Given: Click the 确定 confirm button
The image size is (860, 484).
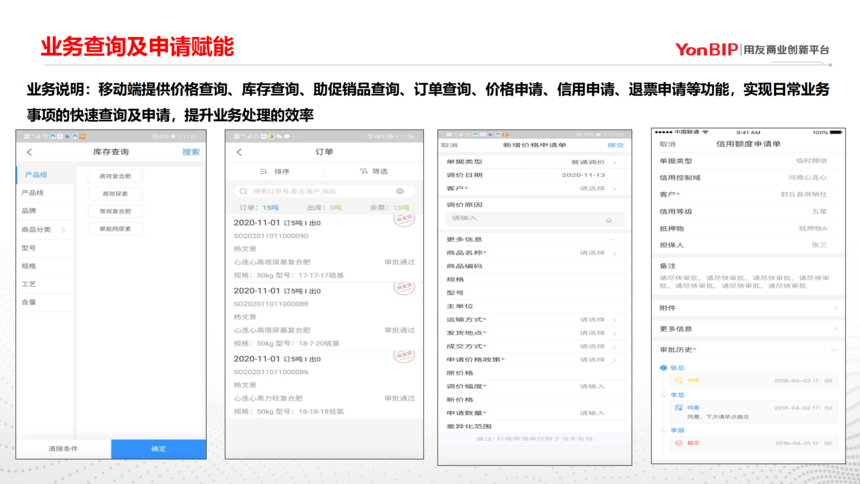Looking at the screenshot, I should (x=158, y=449).
